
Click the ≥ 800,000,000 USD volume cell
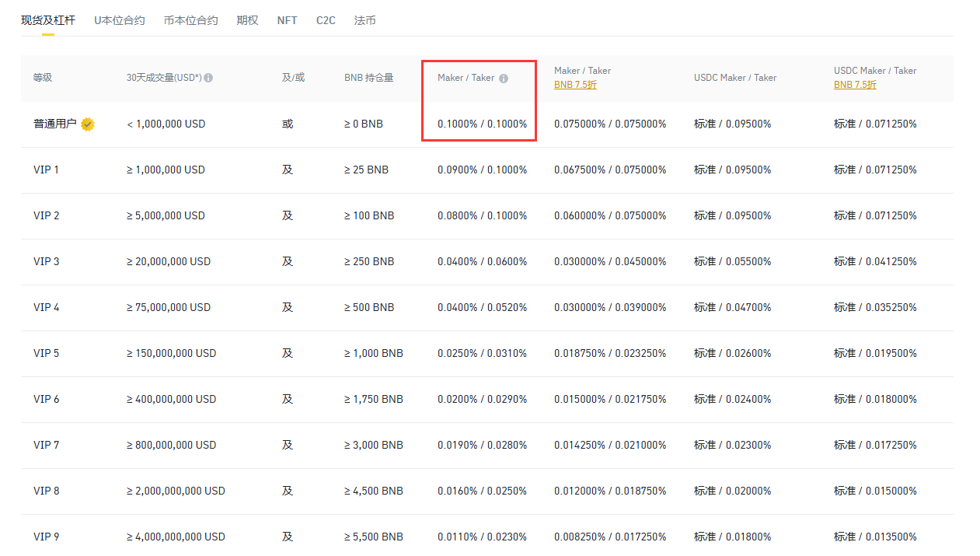(172, 445)
